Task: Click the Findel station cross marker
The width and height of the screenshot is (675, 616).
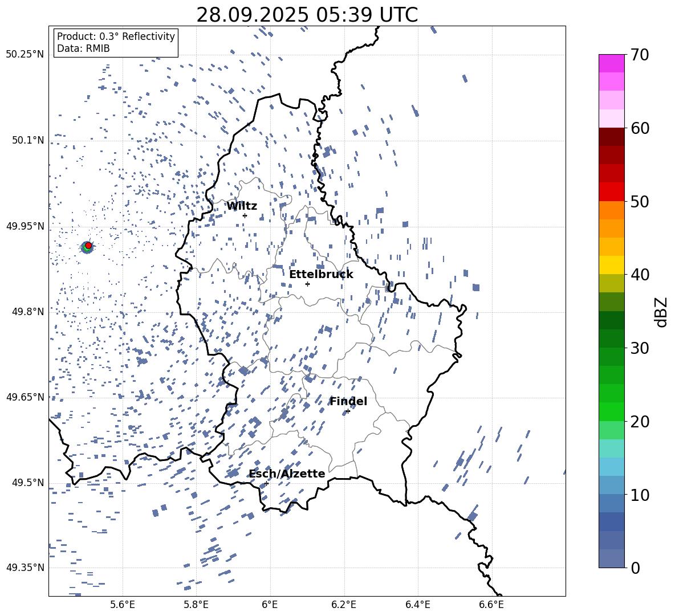Action: [348, 411]
